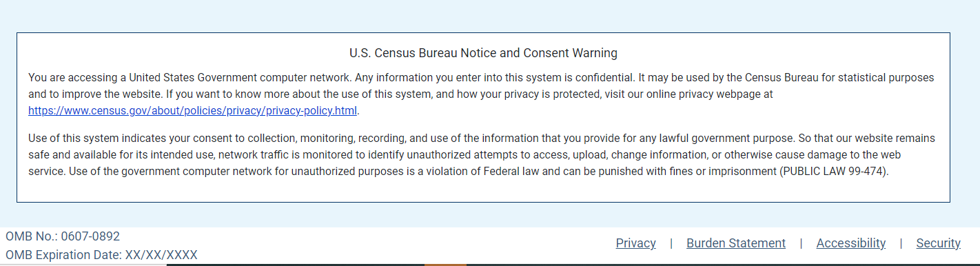Click the OMB No. 0607-0892 text
Image resolution: width=980 pixels, height=266 pixels.
(x=63, y=236)
